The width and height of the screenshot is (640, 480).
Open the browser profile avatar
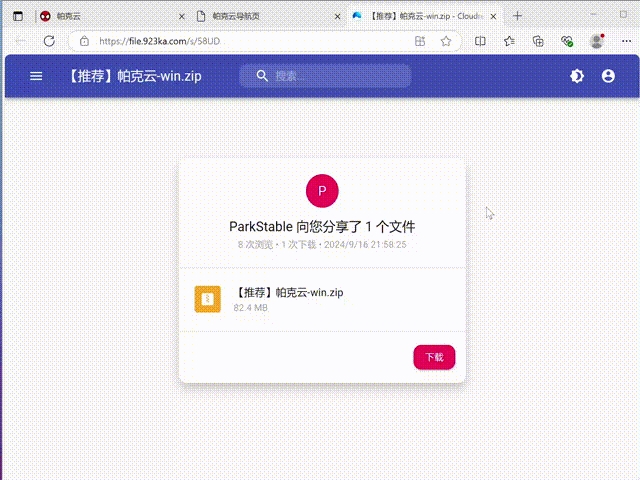(597, 41)
